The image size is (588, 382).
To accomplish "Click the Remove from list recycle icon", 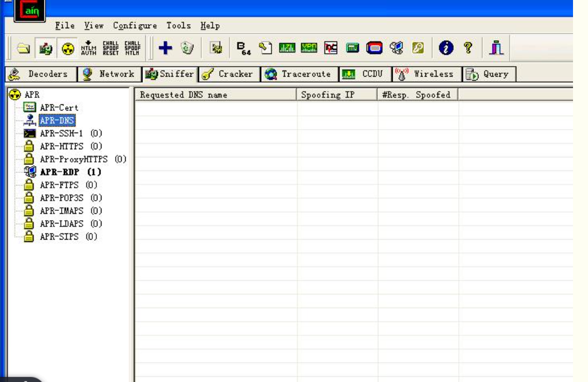I will (x=187, y=48).
